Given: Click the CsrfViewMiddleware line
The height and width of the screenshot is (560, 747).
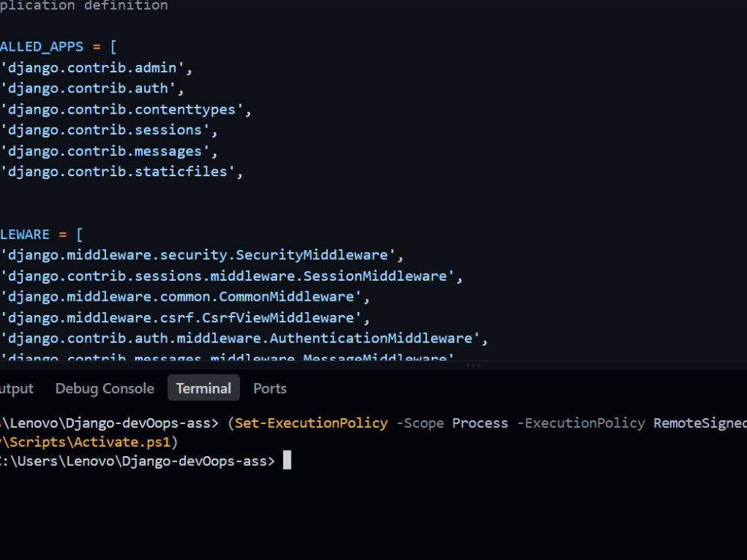Looking at the screenshot, I should [185, 317].
